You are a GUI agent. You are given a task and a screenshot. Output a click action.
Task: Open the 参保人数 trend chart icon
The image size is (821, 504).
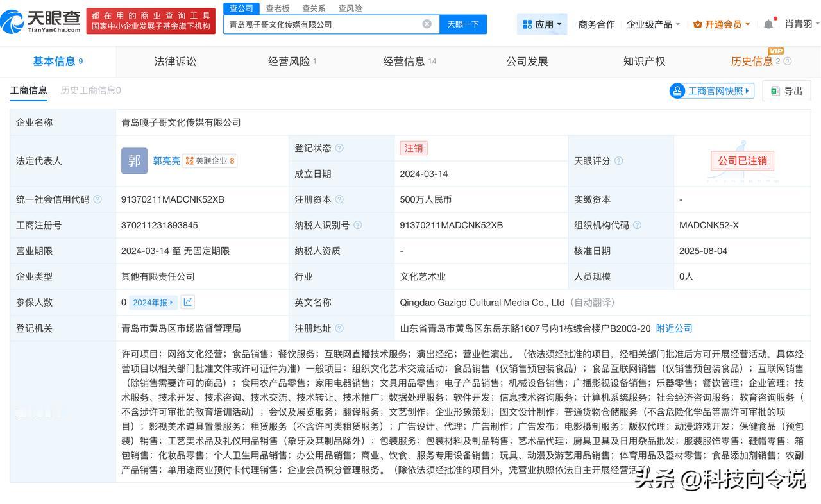(188, 302)
